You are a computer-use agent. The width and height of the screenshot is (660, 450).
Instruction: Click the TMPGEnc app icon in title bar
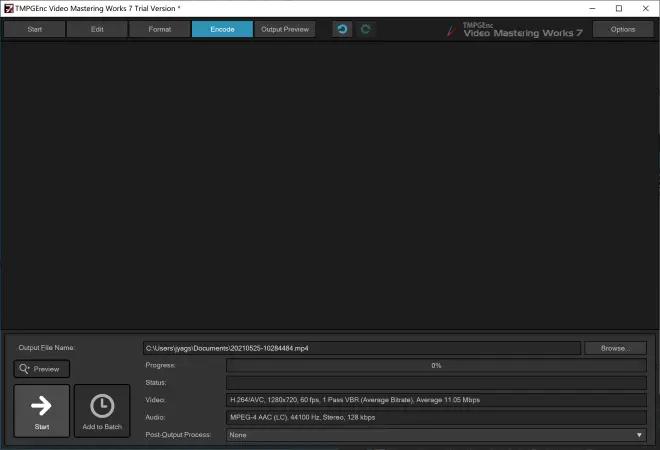tap(8, 8)
